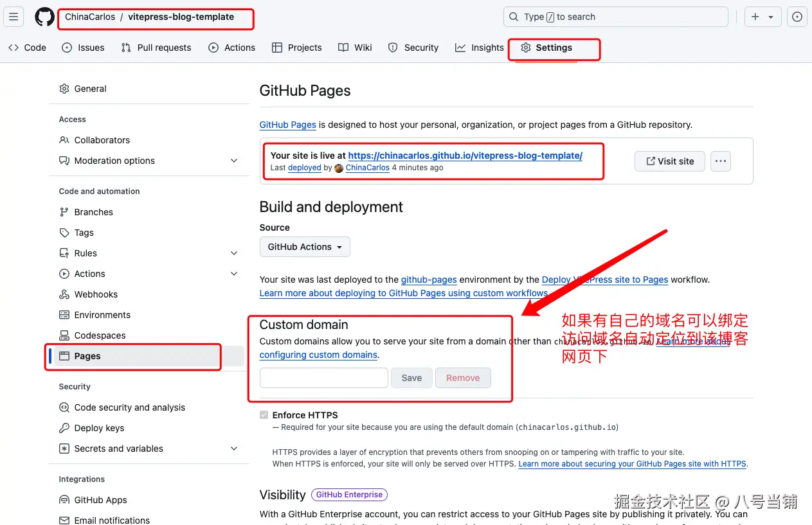
Task: Click the Visit site button
Action: (669, 161)
